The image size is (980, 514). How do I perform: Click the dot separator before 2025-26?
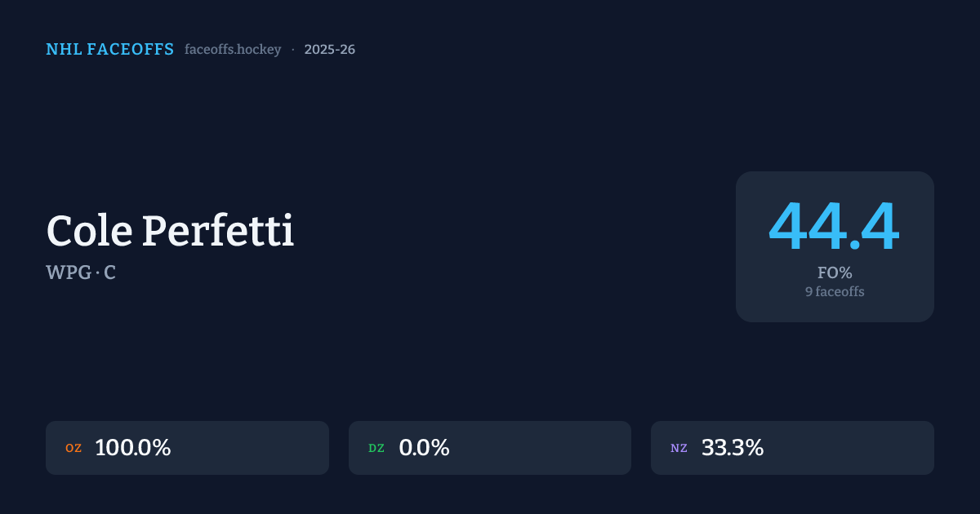292,50
